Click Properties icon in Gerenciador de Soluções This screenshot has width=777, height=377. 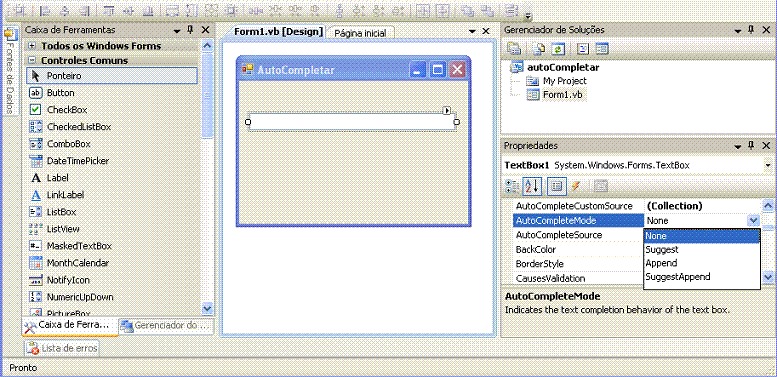[x=515, y=49]
